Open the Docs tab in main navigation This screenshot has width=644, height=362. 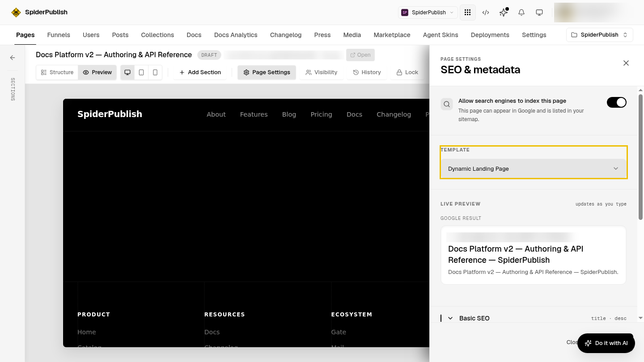[x=194, y=35]
